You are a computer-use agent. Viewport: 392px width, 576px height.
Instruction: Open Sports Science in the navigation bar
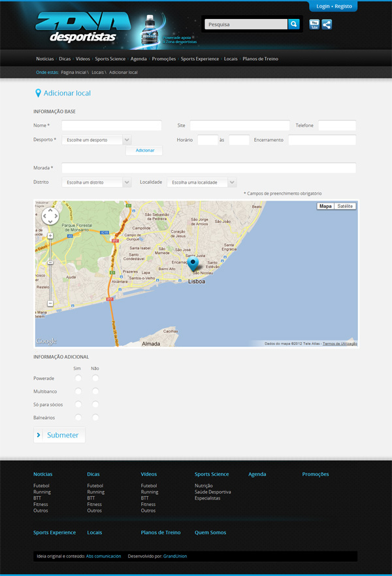(110, 59)
